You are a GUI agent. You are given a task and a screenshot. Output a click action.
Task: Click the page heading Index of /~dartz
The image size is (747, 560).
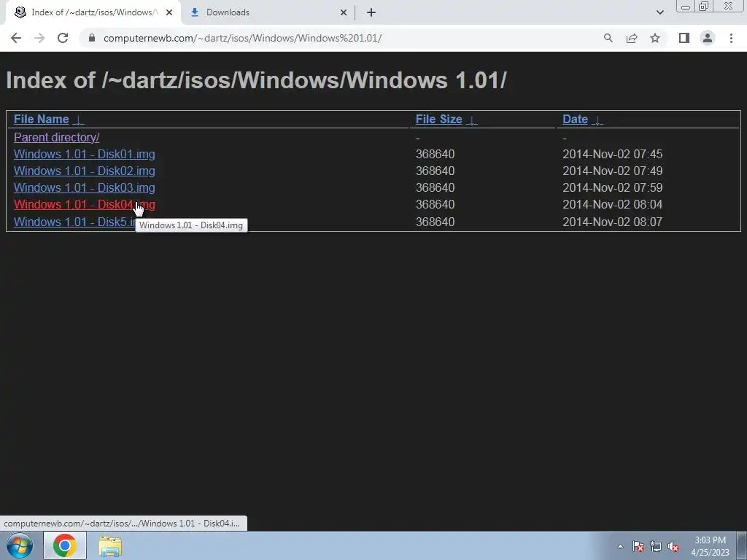[256, 80]
